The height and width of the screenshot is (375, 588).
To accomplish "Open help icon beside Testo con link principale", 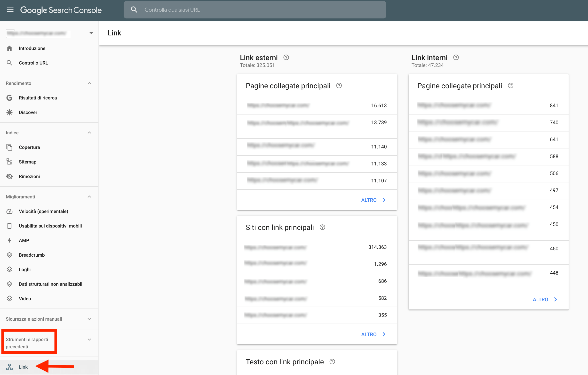I will click(332, 362).
